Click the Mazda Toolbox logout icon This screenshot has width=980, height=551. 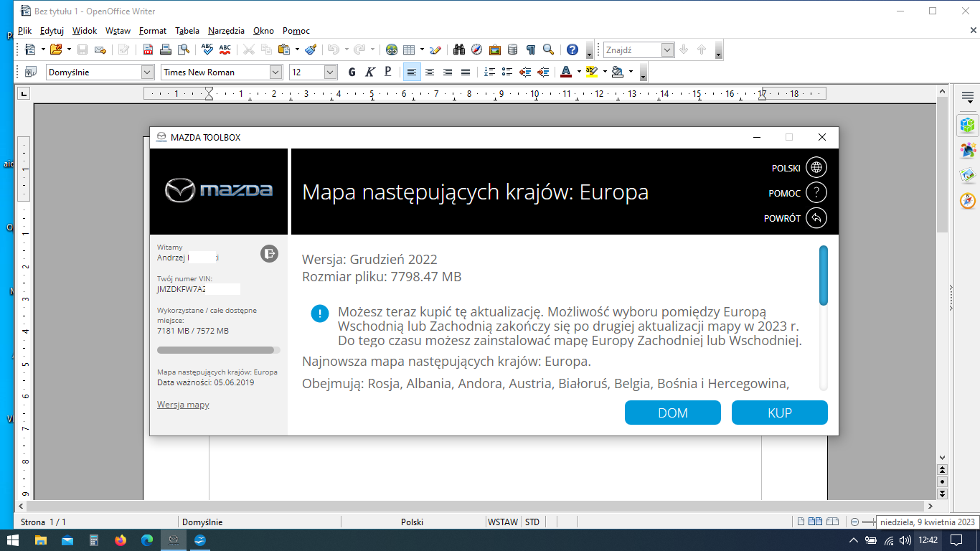pos(269,253)
